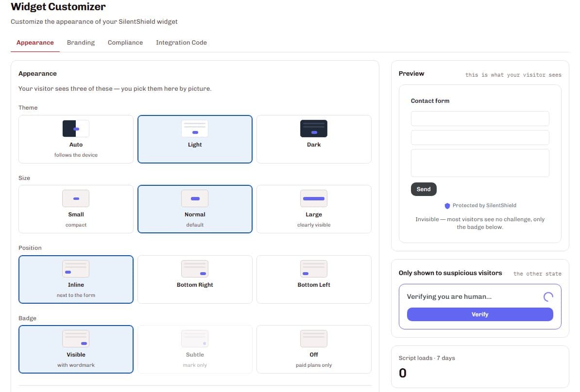The height and width of the screenshot is (392, 580).
Task: Click the Send button in preview
Action: (x=424, y=189)
